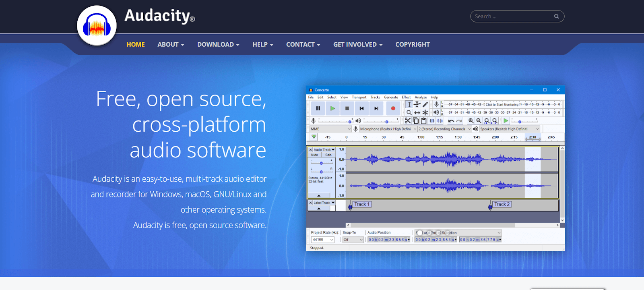
Task: Open the Snap-To Off dropdown
Action: click(x=353, y=240)
